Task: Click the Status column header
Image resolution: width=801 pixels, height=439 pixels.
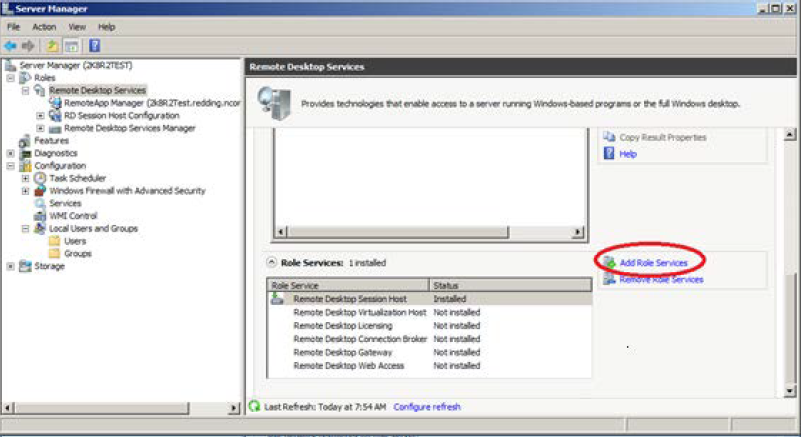Action: [x=510, y=285]
